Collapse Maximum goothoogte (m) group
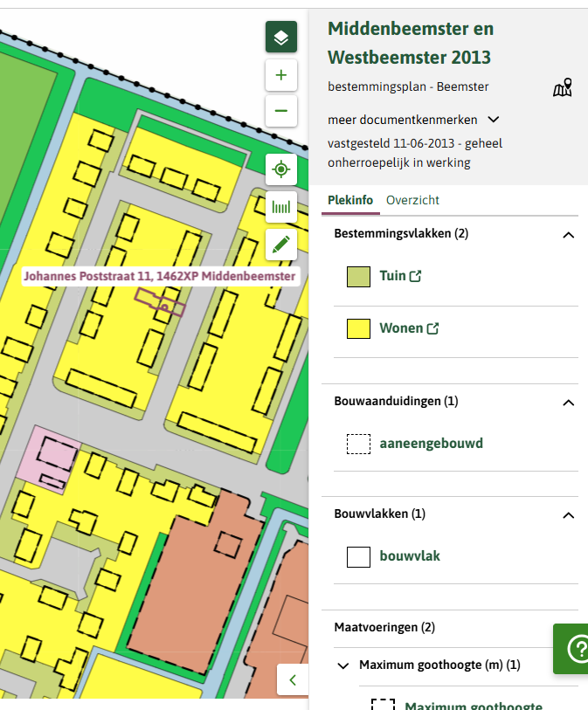Image resolution: width=588 pixels, height=710 pixels. [343, 665]
